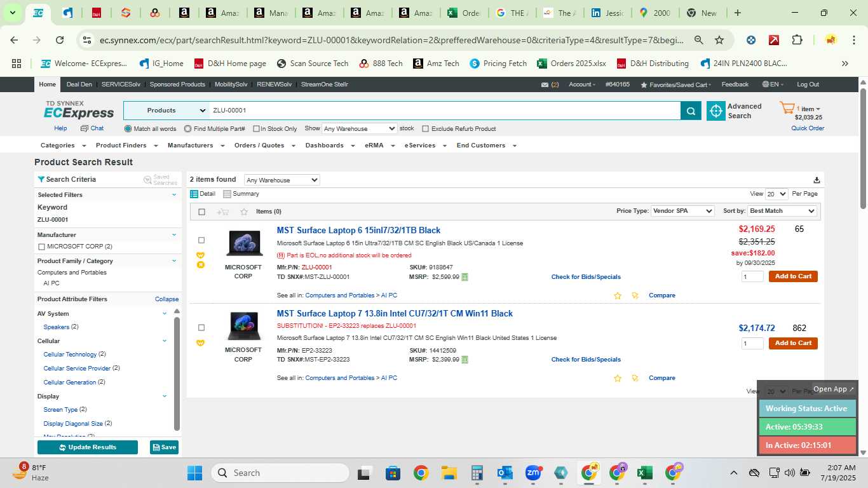Select checkbox for Surface Laptop 6 row
The width and height of the screenshot is (868, 488).
coord(201,240)
